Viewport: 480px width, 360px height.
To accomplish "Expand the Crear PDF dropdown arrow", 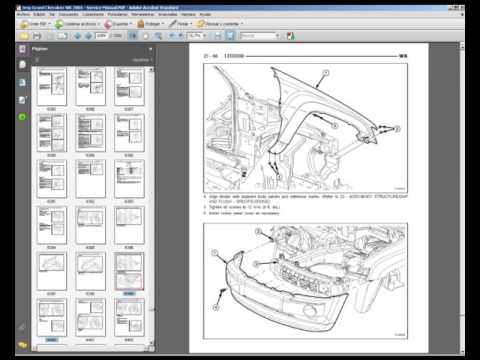I will point(49,24).
